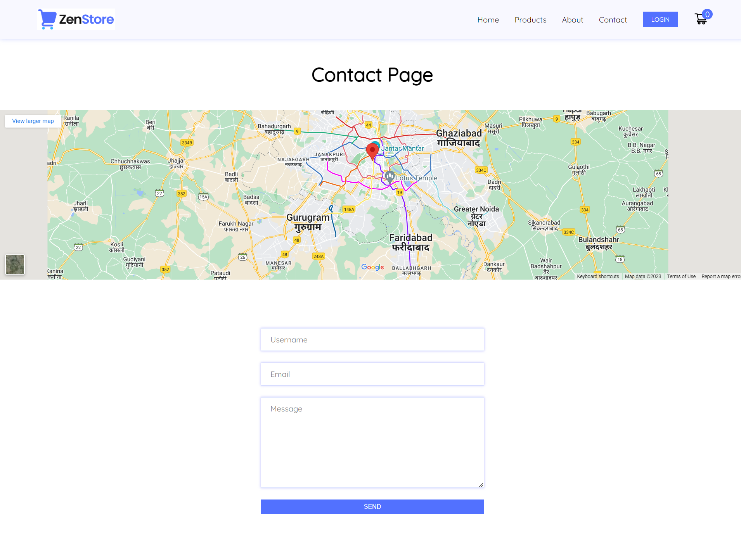
Task: Click Greater Noida label on map
Action: coord(476,216)
